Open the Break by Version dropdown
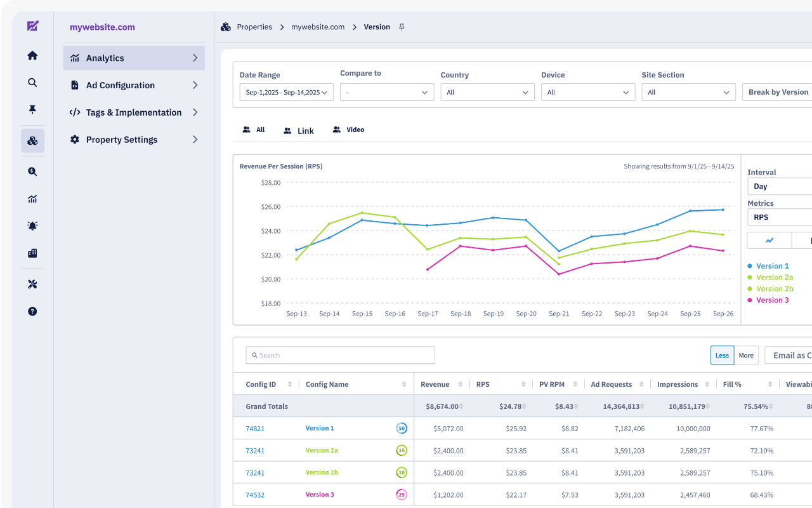 click(x=777, y=92)
